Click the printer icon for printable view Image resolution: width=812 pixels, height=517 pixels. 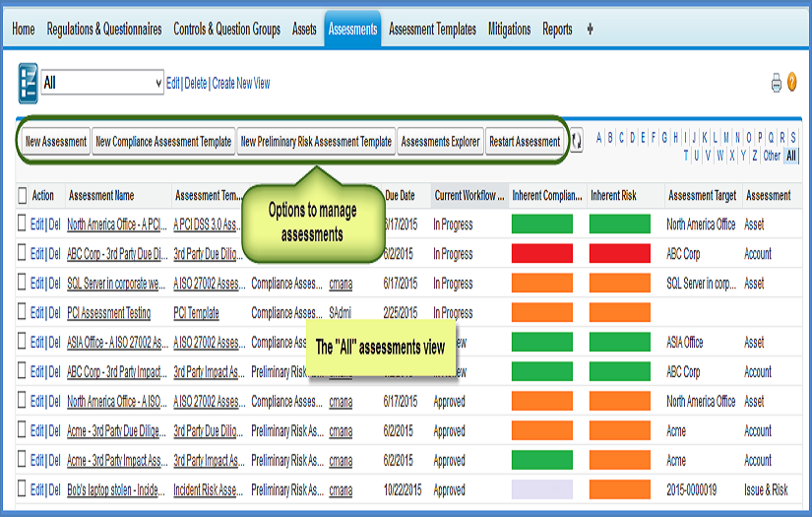(x=776, y=83)
